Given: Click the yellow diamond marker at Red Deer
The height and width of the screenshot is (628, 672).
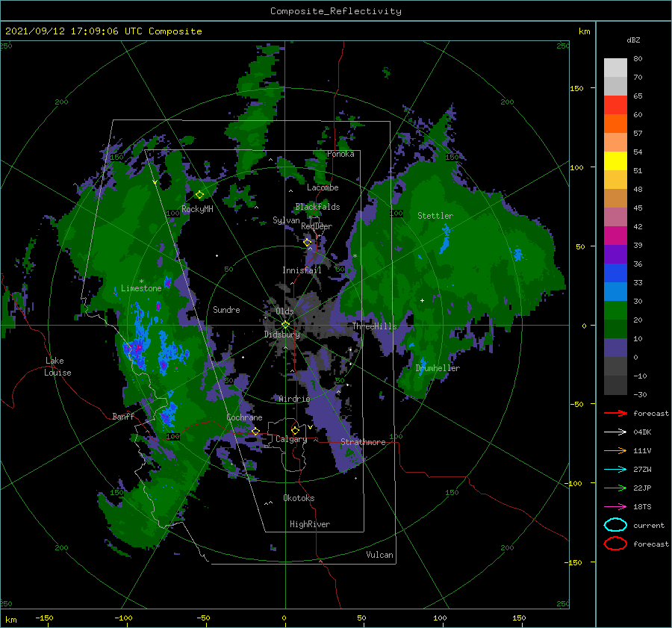Looking at the screenshot, I should pyautogui.click(x=307, y=243).
